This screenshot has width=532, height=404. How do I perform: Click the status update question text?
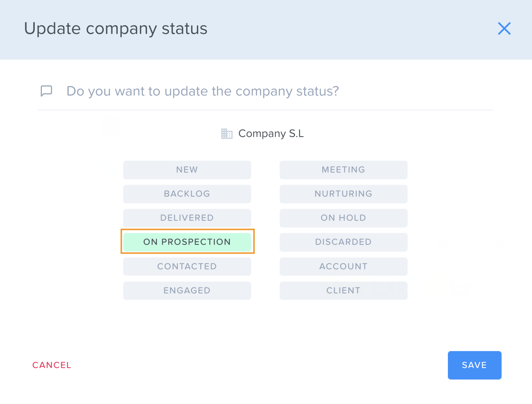pyautogui.click(x=203, y=91)
